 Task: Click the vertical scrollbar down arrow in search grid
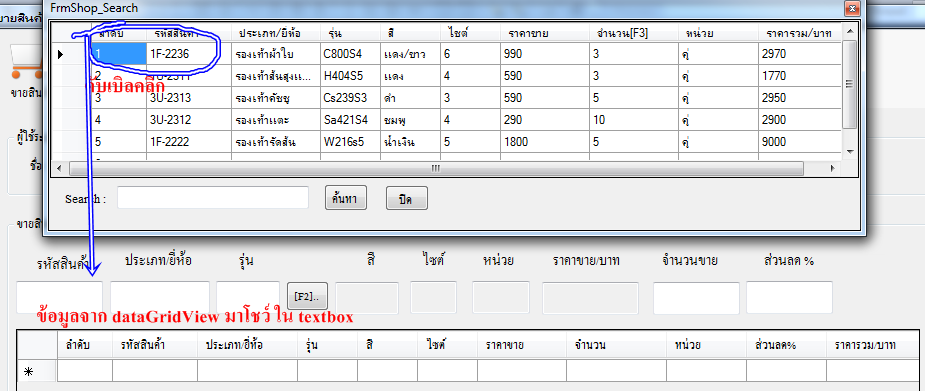click(x=849, y=152)
